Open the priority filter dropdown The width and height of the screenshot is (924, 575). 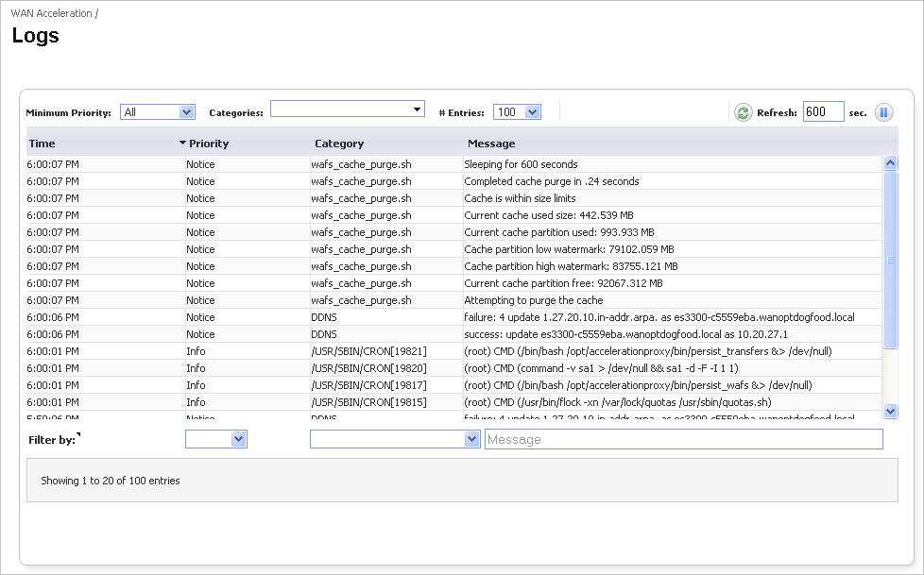pyautogui.click(x=216, y=439)
